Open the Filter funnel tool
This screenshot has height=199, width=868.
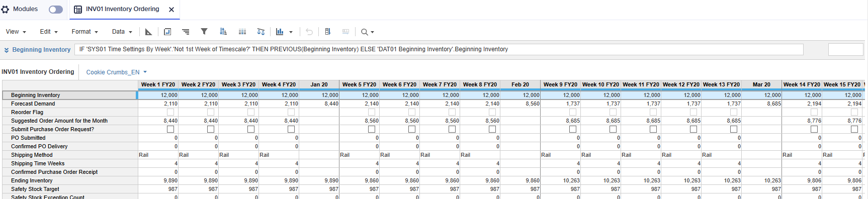point(204,32)
